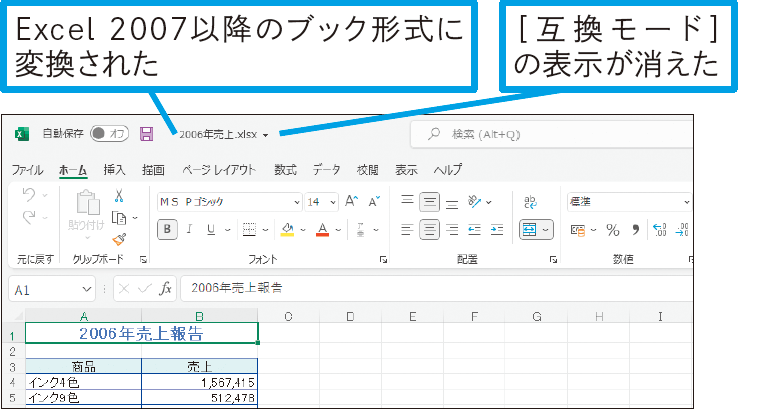The image size is (783, 409).
Task: Click the Redo arrow icon
Action: tap(28, 217)
